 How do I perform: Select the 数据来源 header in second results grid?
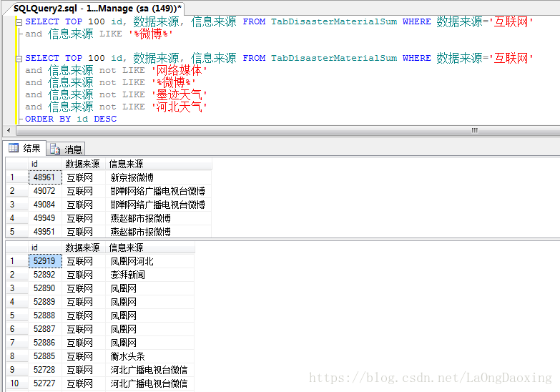pos(84,248)
